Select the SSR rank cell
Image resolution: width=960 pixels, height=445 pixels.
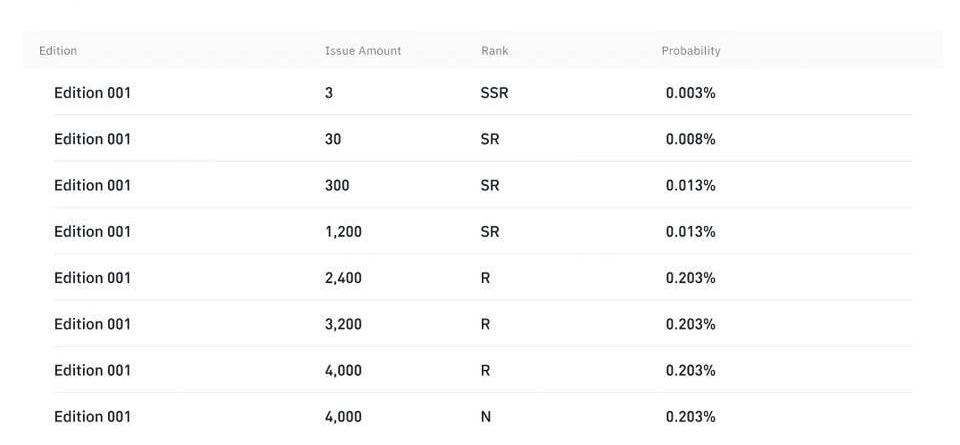pos(494,93)
